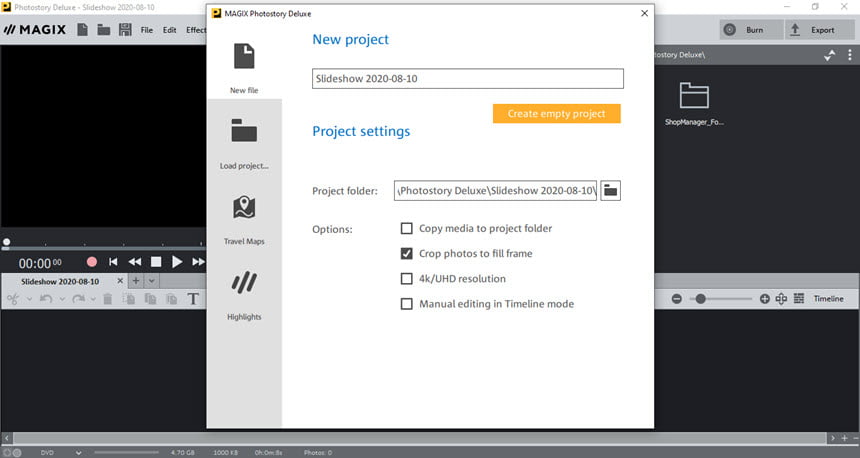Enable Copy media to project folder

[406, 228]
